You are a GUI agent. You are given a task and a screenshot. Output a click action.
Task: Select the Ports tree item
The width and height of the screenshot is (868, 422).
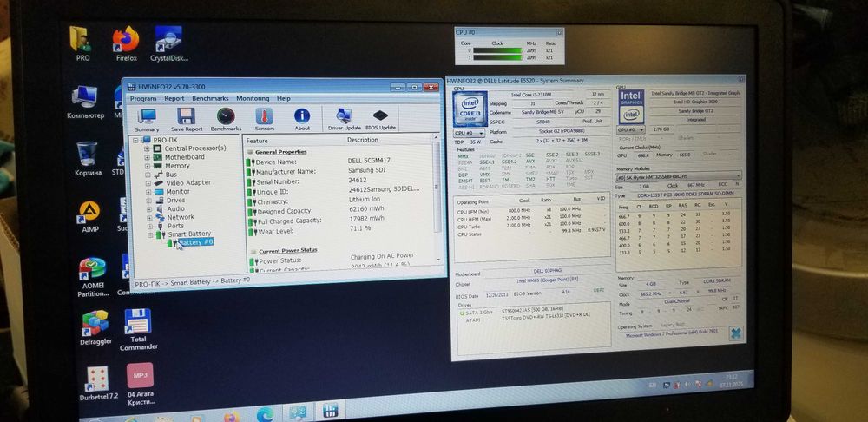pos(175,226)
